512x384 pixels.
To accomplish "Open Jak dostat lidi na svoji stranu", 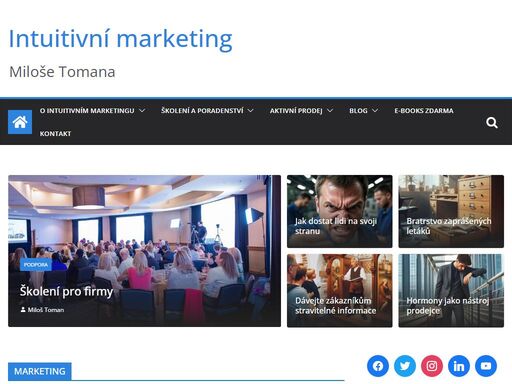I will pyautogui.click(x=336, y=226).
